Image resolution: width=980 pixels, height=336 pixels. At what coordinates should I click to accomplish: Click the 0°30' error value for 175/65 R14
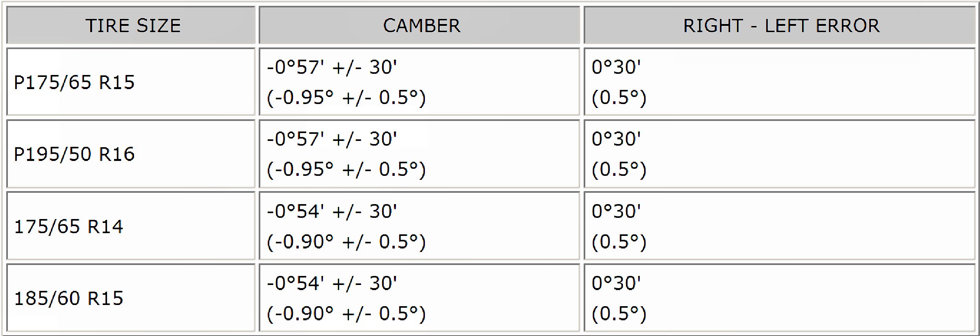[616, 211]
